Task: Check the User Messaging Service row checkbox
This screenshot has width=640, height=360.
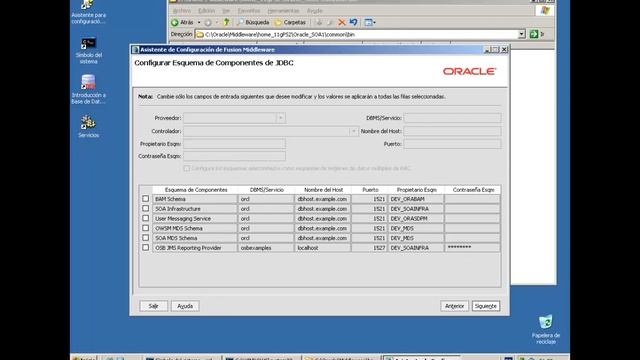Action: pyautogui.click(x=145, y=218)
